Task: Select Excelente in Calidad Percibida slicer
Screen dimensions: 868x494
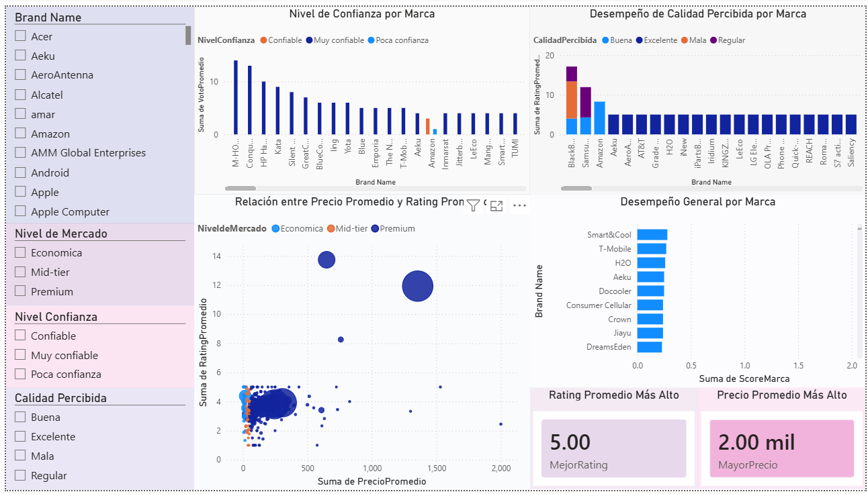Action: point(20,436)
